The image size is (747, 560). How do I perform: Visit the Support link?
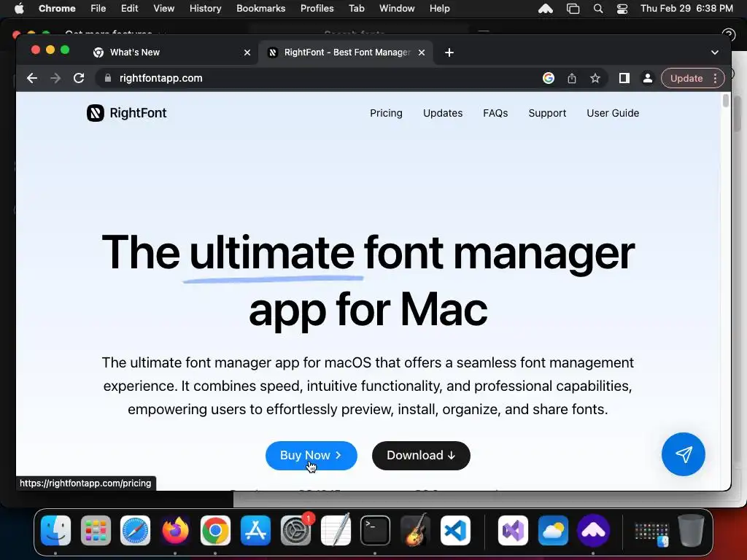point(547,113)
